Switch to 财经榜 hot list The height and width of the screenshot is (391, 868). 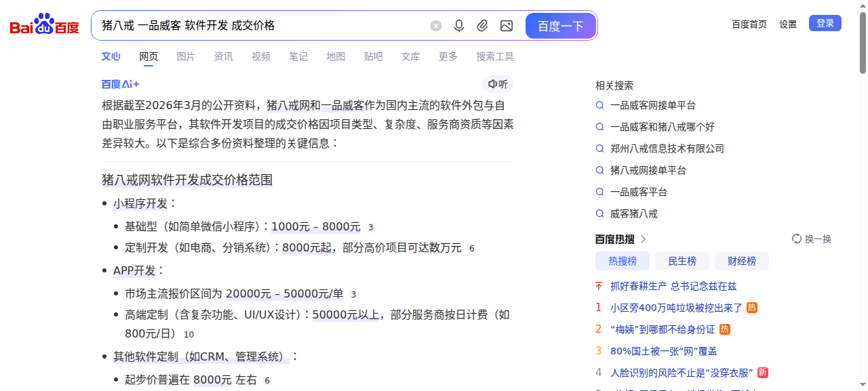(x=742, y=261)
